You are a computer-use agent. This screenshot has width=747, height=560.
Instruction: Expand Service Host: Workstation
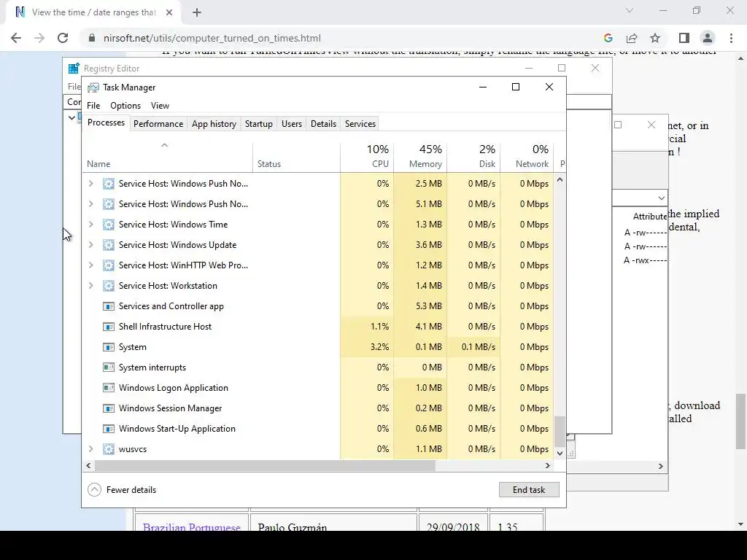[x=90, y=286]
